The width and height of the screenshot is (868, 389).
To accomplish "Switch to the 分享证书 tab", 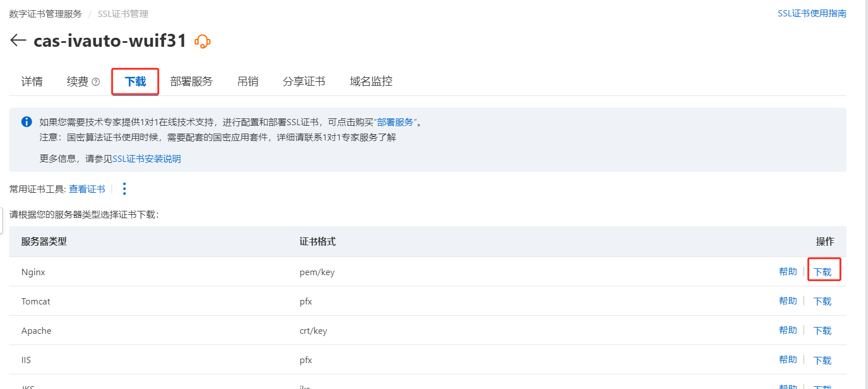I will tap(304, 81).
